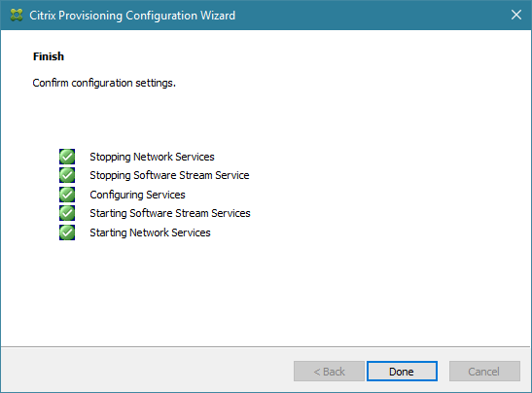Click the 'Confirm configuration settings.' text
Image resolution: width=532 pixels, height=393 pixels.
click(104, 83)
